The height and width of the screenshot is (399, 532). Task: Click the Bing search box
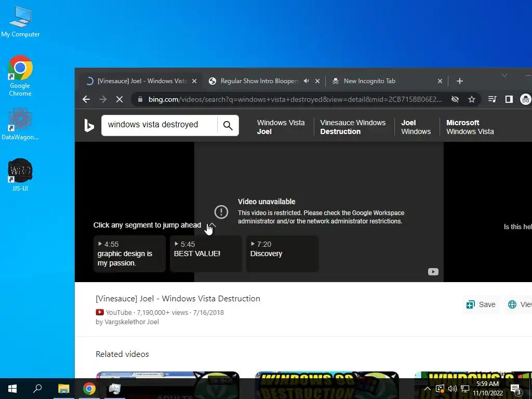tap(159, 125)
